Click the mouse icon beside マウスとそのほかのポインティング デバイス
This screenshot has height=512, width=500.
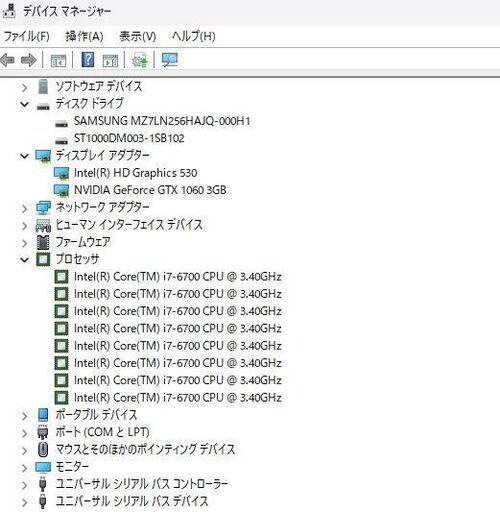43,450
